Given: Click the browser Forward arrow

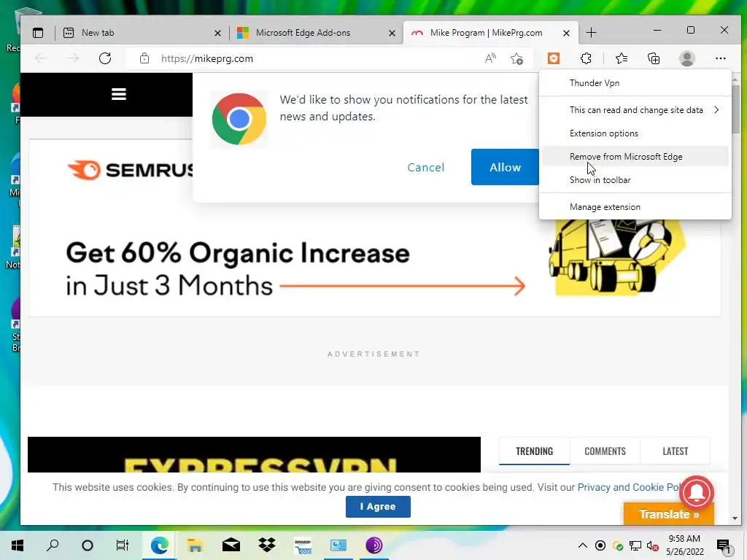Looking at the screenshot, I should tap(72, 58).
